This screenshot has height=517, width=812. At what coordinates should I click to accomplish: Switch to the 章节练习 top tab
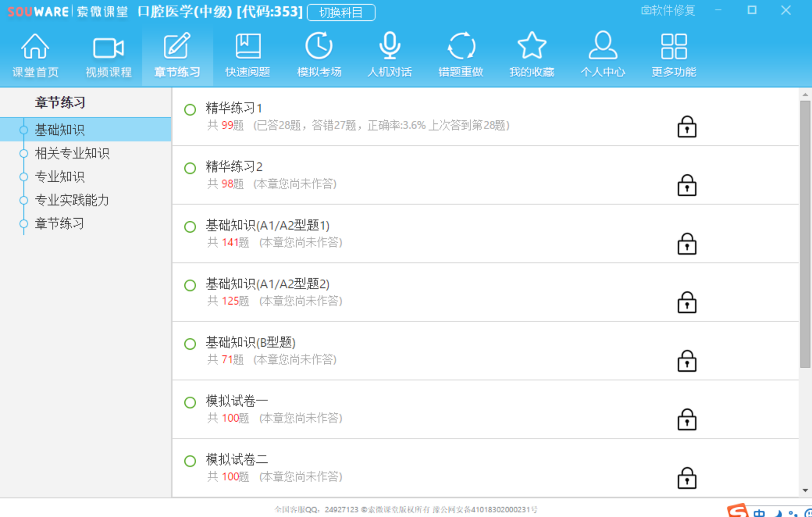click(x=177, y=55)
